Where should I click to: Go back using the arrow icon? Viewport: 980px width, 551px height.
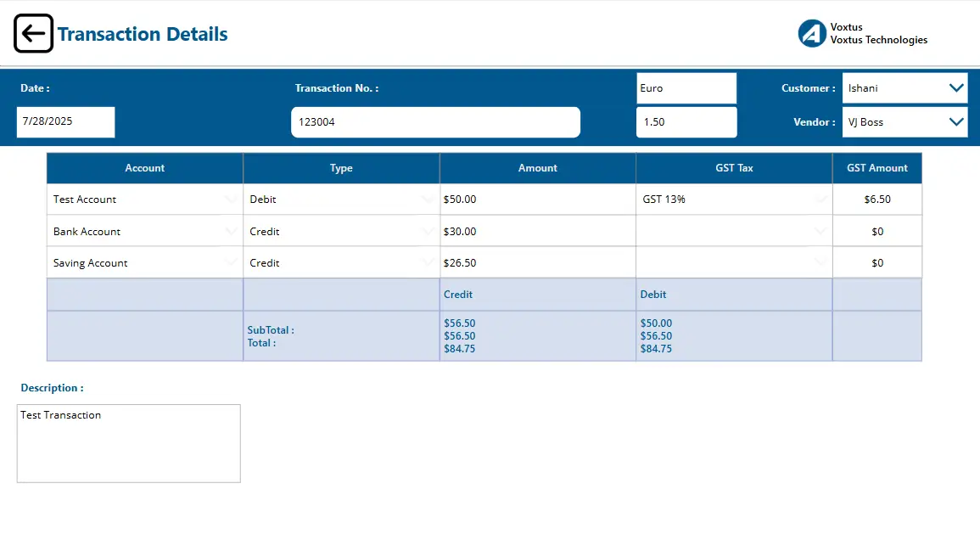point(33,33)
